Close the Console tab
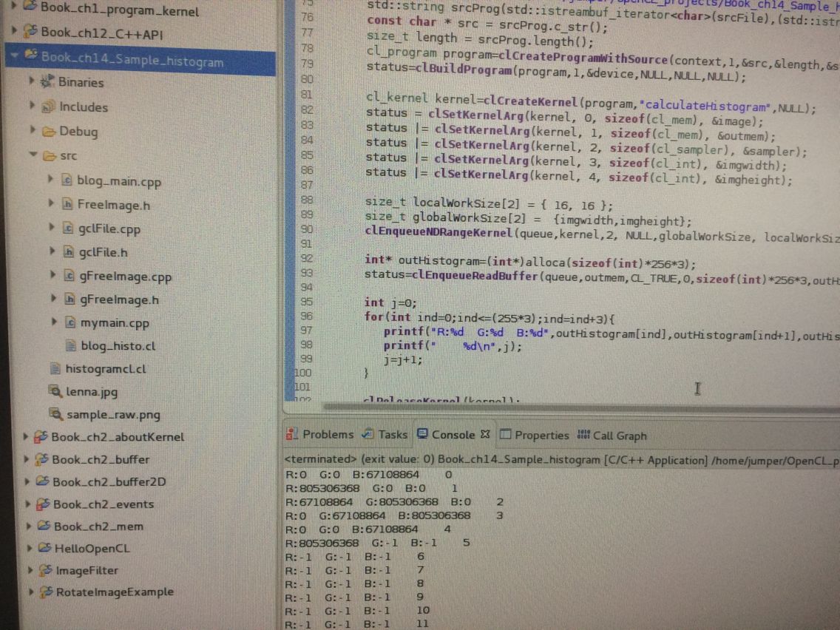This screenshot has height=630, width=840. 485,435
